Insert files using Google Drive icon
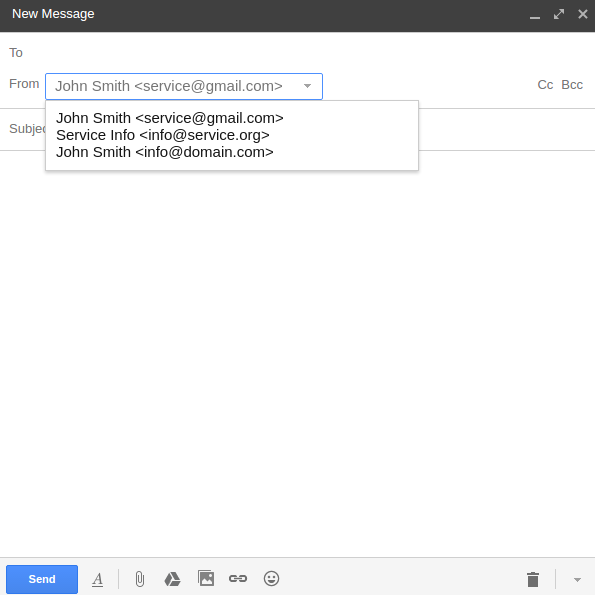595x595 pixels. pyautogui.click(x=172, y=579)
